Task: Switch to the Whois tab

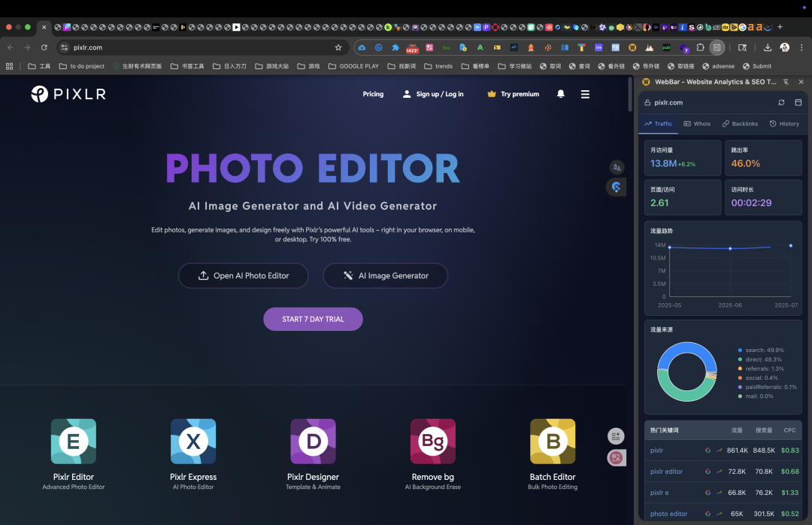Action: pos(697,124)
